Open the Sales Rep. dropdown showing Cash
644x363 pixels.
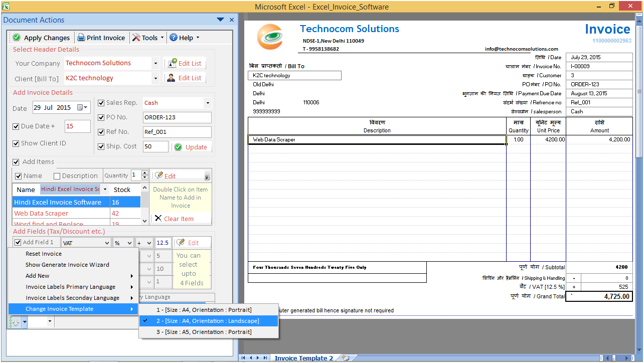coord(204,103)
